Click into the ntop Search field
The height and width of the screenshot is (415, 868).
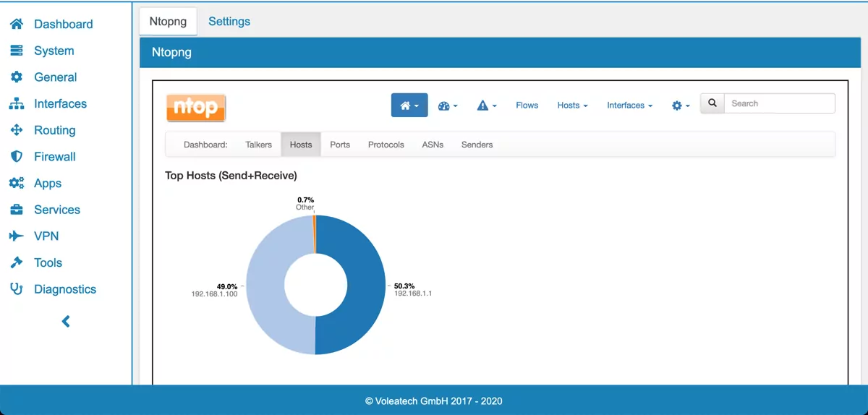pos(780,103)
